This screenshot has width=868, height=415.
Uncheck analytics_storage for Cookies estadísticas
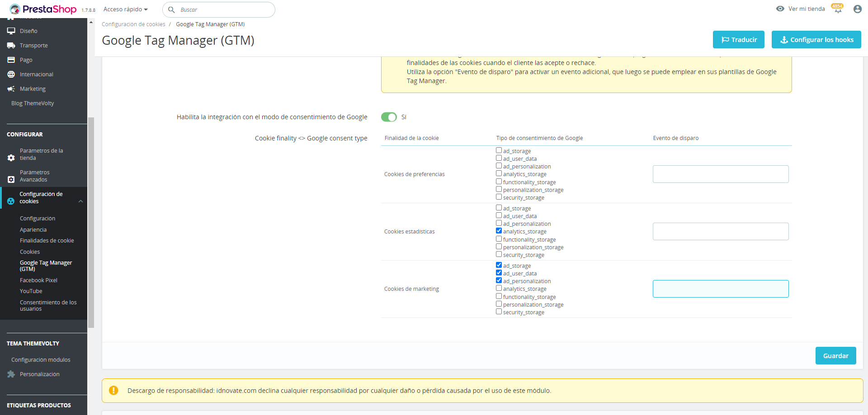click(499, 231)
